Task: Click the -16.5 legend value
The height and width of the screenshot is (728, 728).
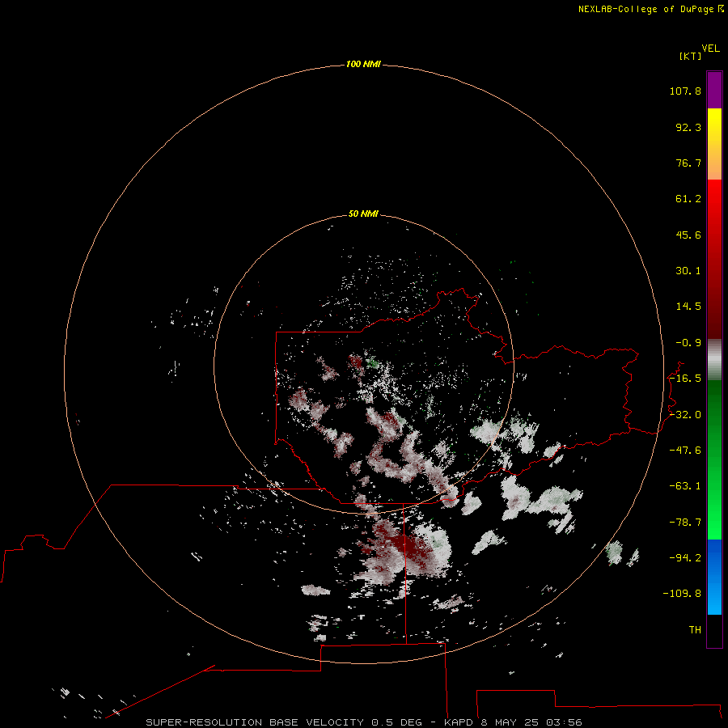Action: pyautogui.click(x=685, y=379)
